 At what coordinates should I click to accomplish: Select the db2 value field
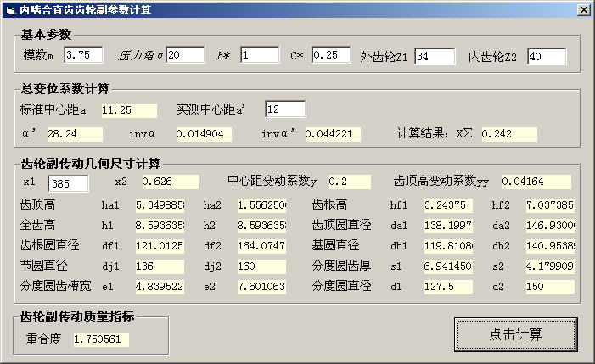point(550,246)
